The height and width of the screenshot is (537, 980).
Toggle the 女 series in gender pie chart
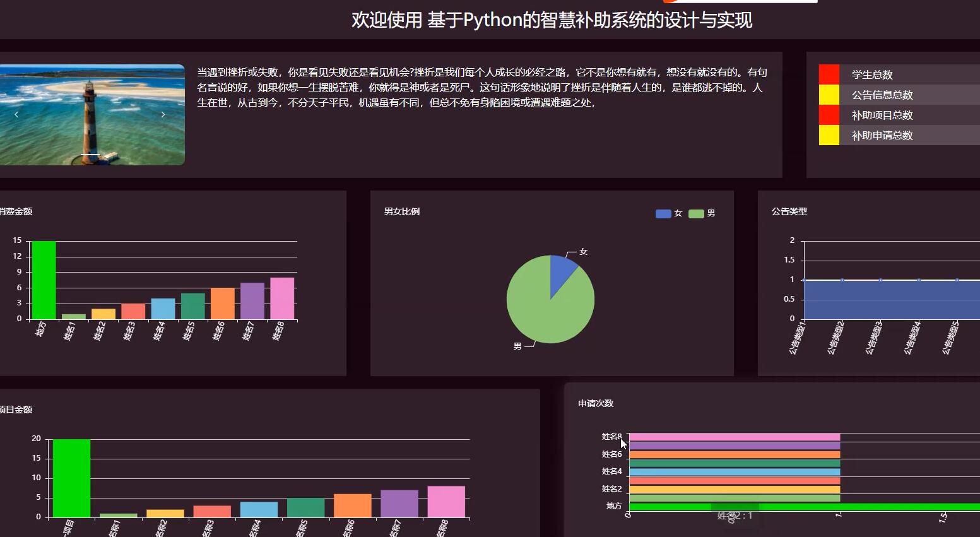click(663, 213)
